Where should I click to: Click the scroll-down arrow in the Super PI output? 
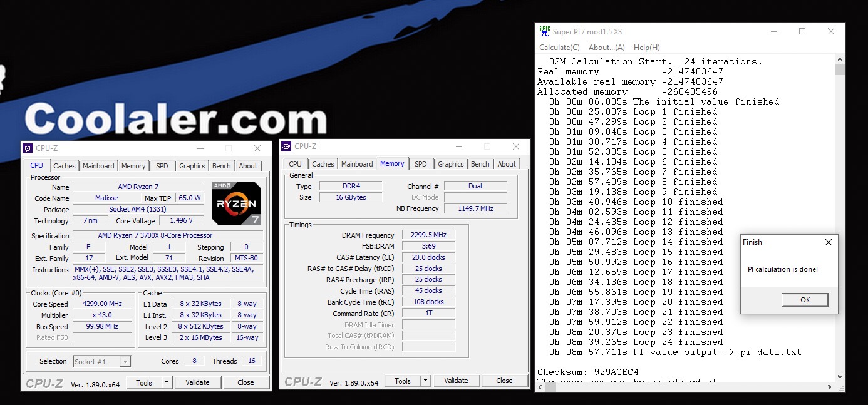pos(840,377)
